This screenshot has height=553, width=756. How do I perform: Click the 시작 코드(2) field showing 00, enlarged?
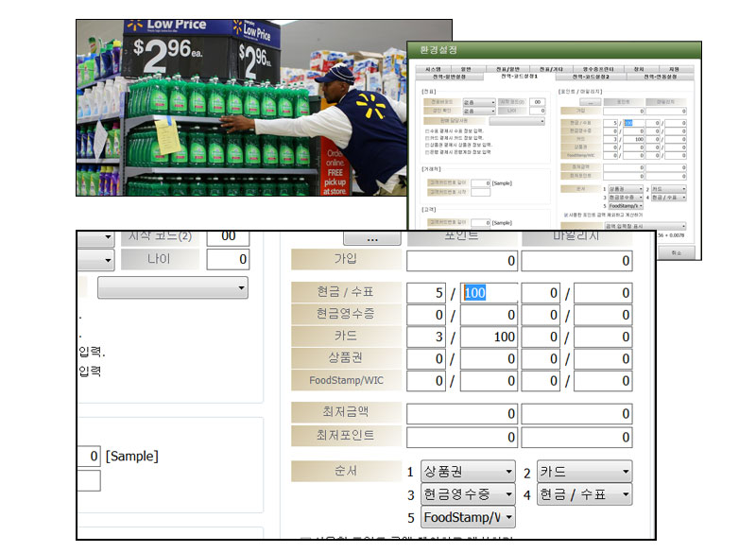point(228,237)
